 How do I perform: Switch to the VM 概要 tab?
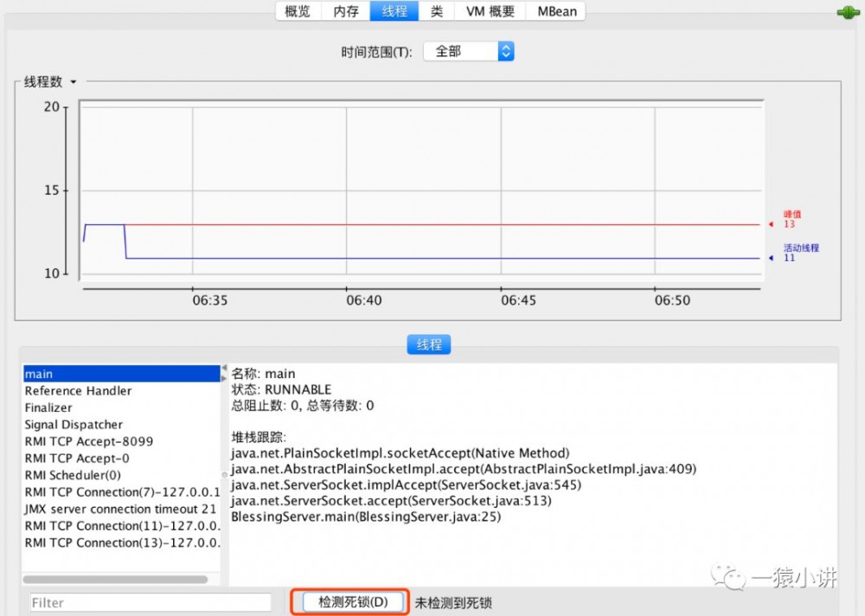tap(489, 11)
